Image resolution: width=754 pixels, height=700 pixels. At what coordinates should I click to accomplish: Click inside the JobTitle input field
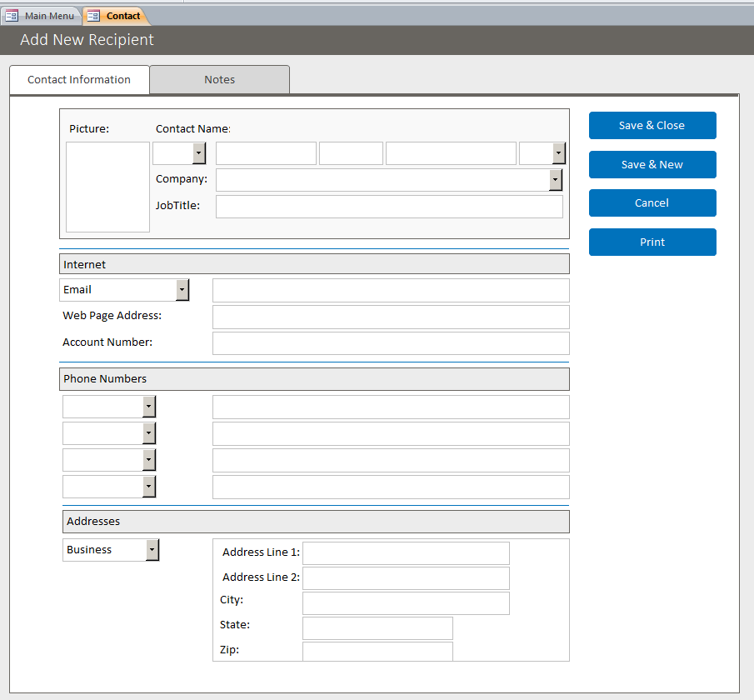[388, 206]
